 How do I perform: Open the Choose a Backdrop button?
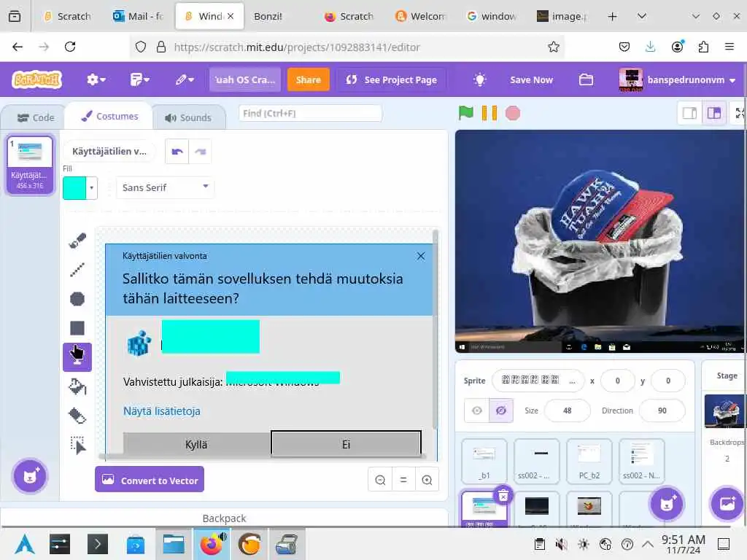tap(727, 503)
